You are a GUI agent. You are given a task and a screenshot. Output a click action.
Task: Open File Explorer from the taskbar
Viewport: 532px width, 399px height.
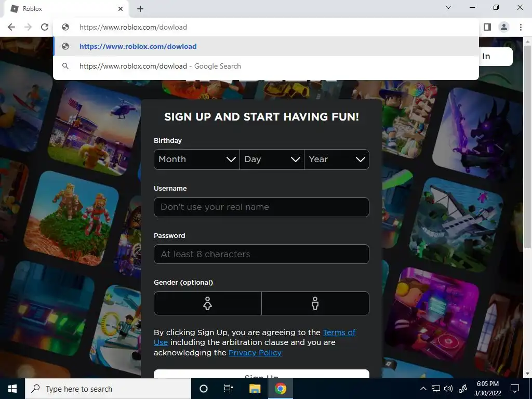click(255, 389)
